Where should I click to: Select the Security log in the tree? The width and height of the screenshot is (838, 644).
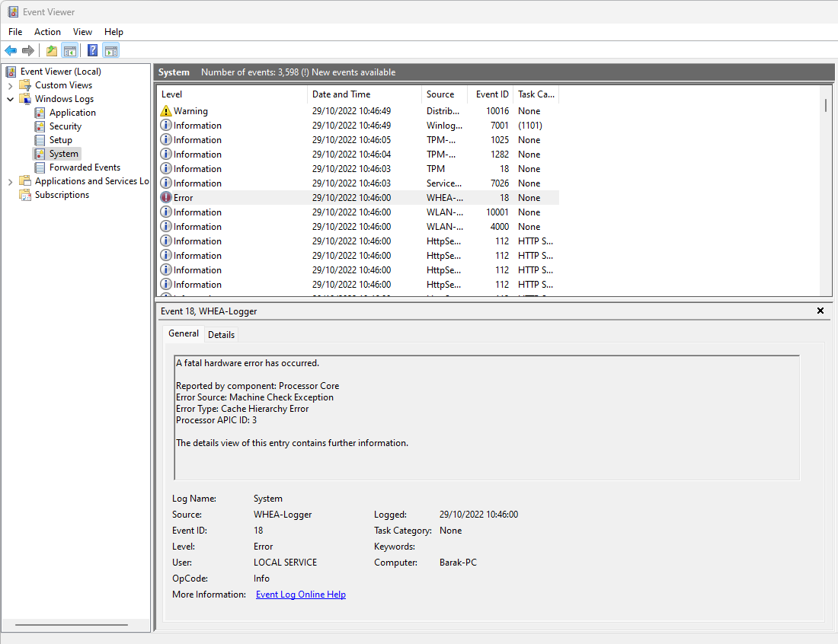[66, 126]
